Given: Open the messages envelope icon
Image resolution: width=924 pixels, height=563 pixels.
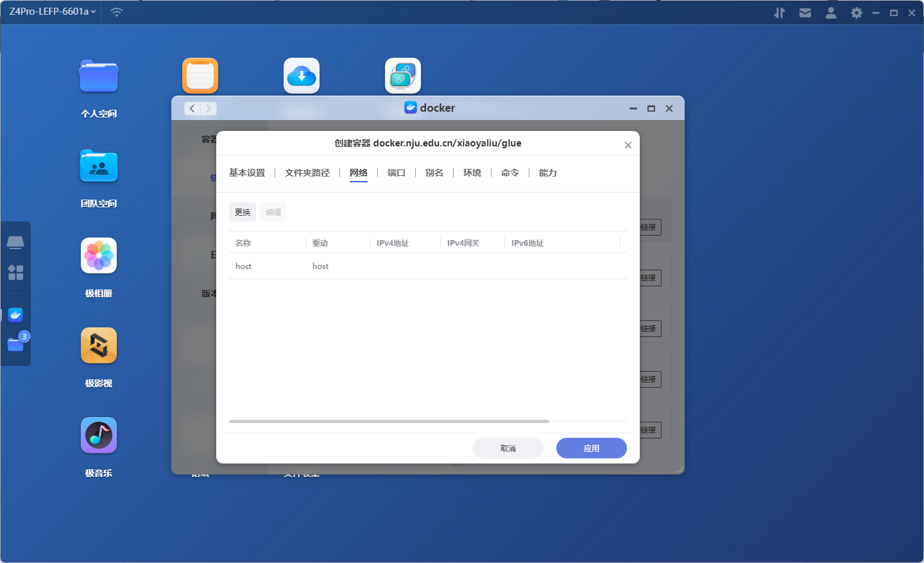Looking at the screenshot, I should 805,13.
